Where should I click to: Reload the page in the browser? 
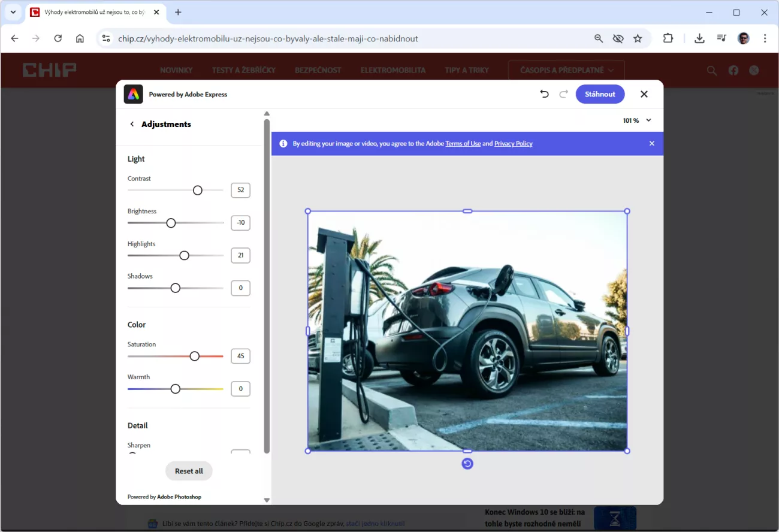point(58,38)
